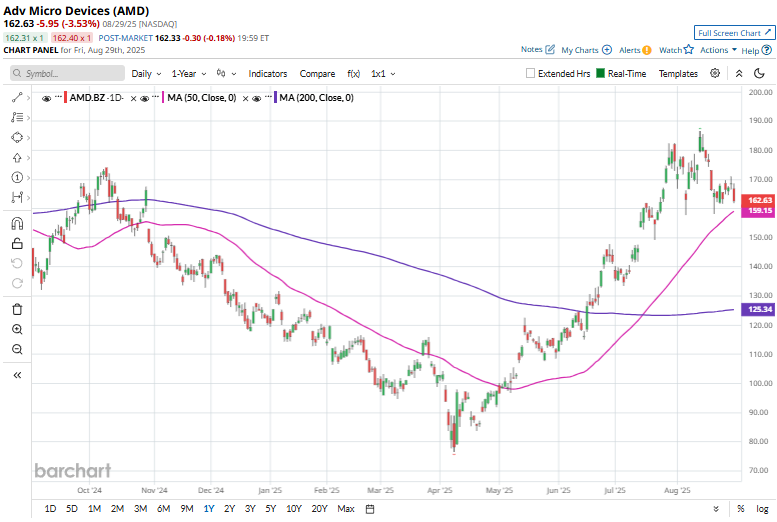Select the 6M time range
The width and height of the screenshot is (777, 522).
(164, 509)
